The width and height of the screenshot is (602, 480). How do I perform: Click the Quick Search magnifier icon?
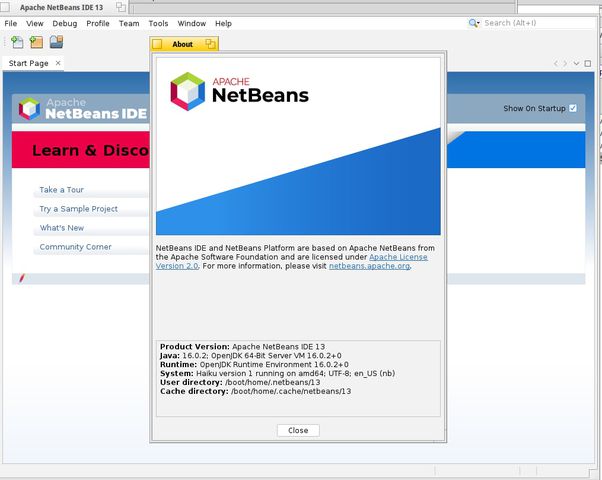(x=474, y=23)
